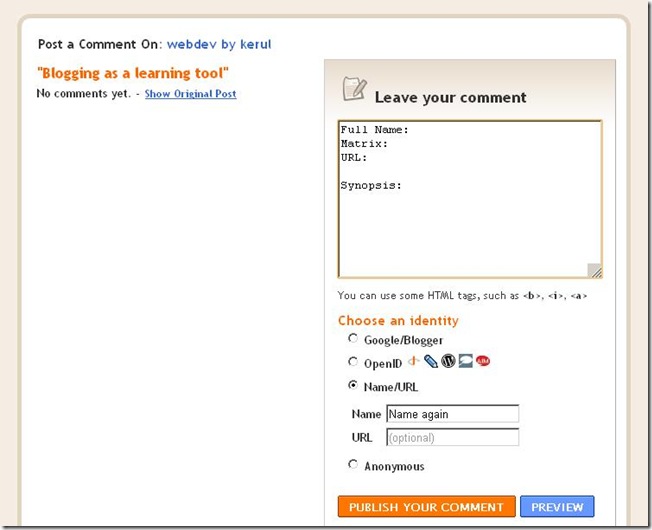Click the Choose an identity heading
The height and width of the screenshot is (530, 652).
tap(398, 321)
